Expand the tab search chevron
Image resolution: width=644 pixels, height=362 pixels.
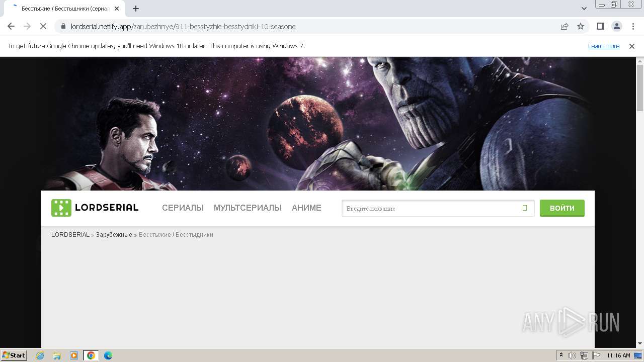[584, 9]
